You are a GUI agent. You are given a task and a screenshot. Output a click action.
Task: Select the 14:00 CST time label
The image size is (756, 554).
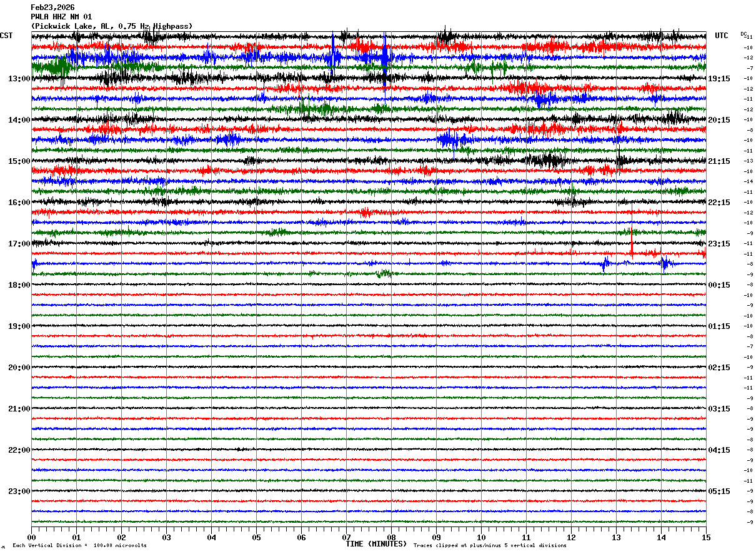(19, 120)
